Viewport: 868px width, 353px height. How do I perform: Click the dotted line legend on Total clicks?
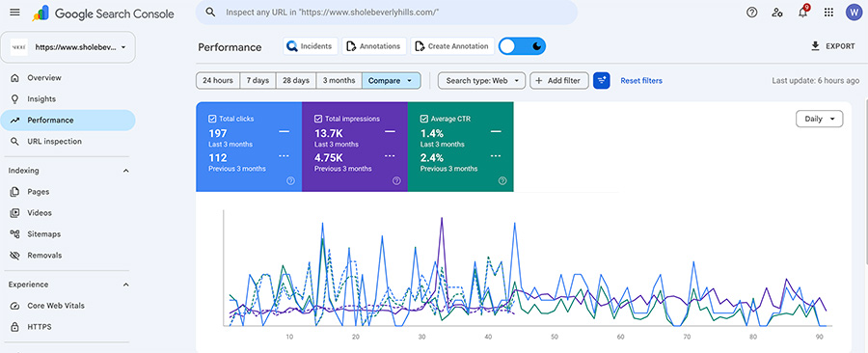pos(284,156)
